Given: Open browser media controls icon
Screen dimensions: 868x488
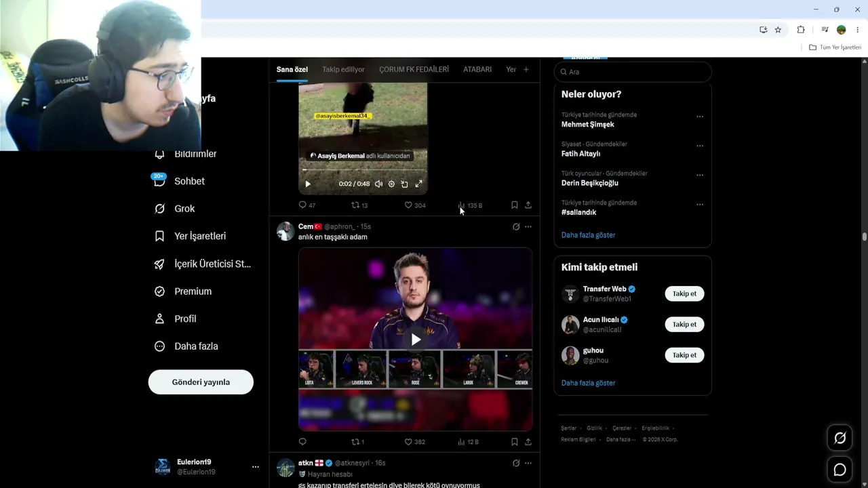Looking at the screenshot, I should pyautogui.click(x=825, y=30).
